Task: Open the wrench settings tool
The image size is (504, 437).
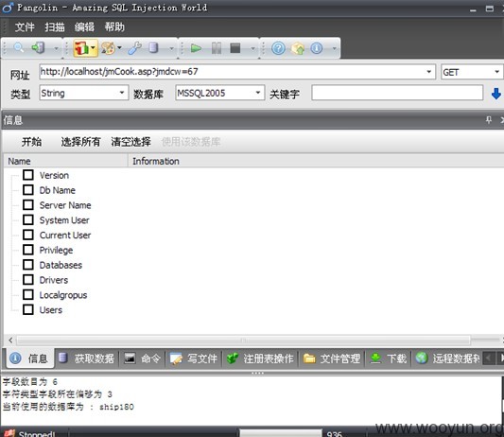Action: pos(134,48)
